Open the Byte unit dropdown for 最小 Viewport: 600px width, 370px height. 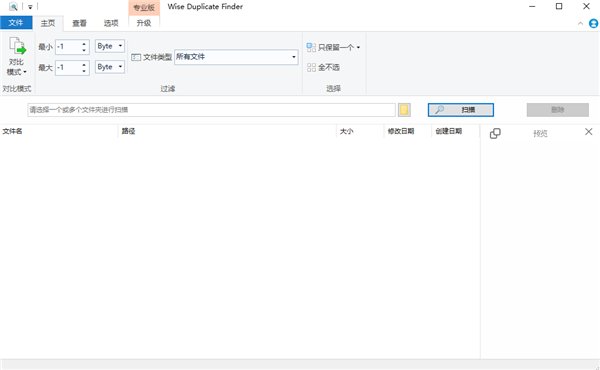coord(110,46)
